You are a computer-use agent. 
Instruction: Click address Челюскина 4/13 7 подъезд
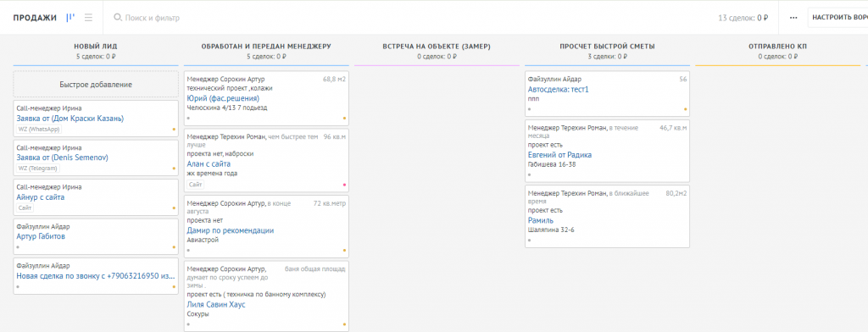(x=227, y=108)
